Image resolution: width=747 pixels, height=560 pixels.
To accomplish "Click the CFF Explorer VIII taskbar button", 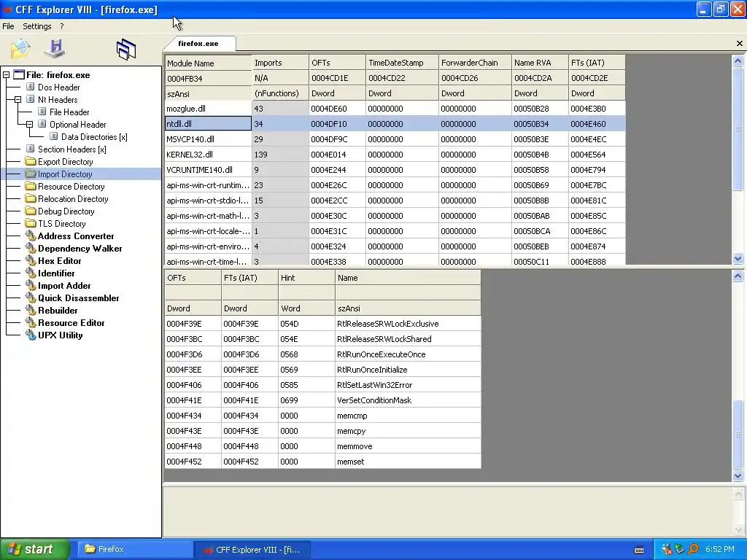I will pos(252,549).
